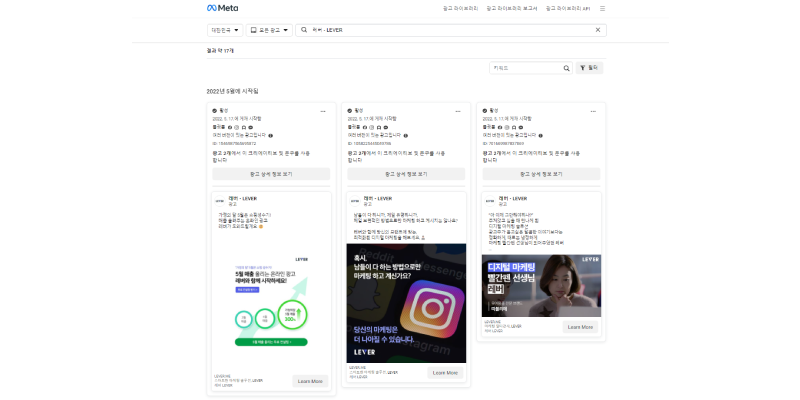Viewport: 800px width, 400px height.
Task: Click 광고 상세 정보 보기 on green chart ad card
Action: (x=271, y=174)
